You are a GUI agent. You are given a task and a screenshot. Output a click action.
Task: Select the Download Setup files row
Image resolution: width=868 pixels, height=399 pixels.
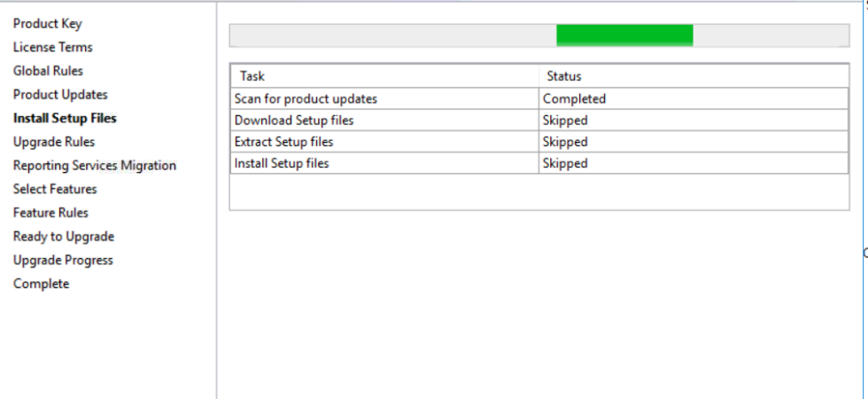[x=294, y=121]
